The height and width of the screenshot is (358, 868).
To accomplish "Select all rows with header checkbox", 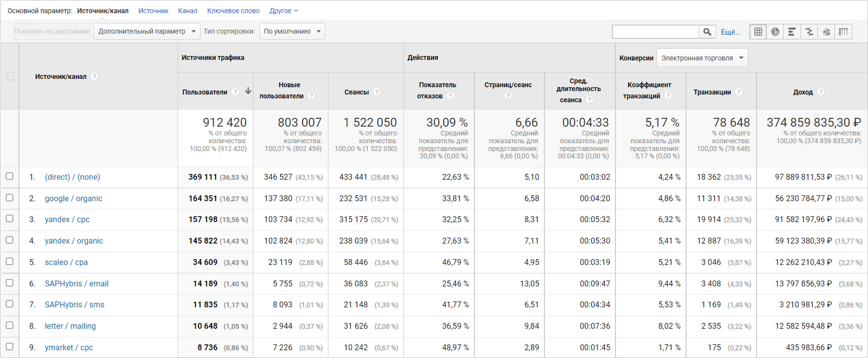I will pyautogui.click(x=10, y=76).
